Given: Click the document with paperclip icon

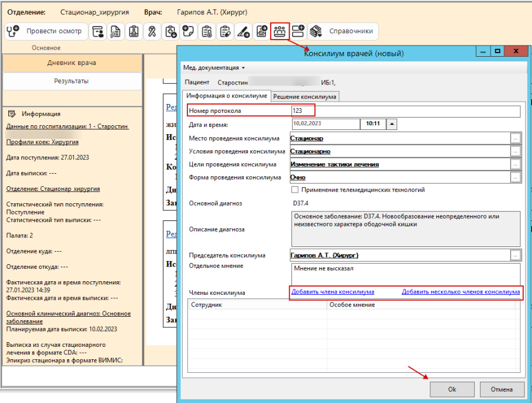Looking at the screenshot, I should tap(116, 31).
